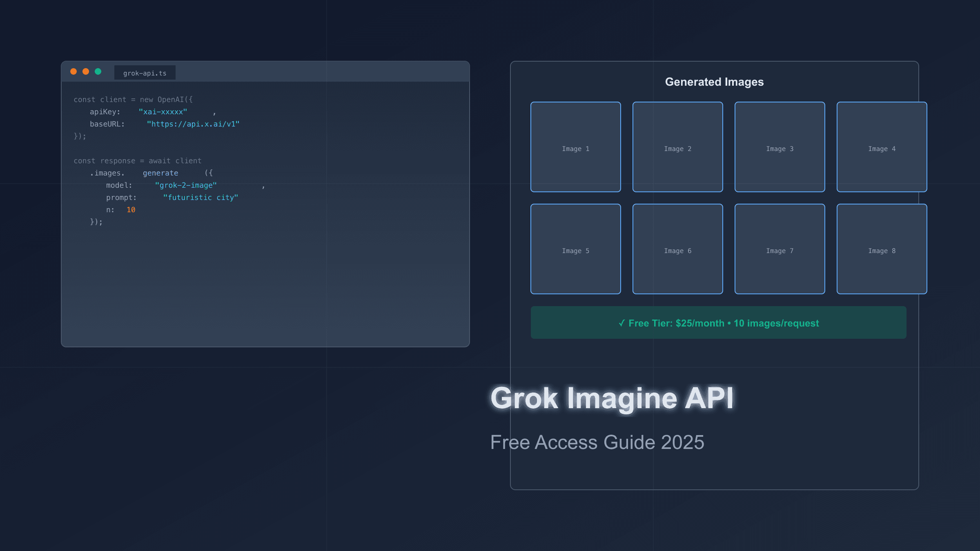
Task: Click the baseURL value in the code editor
Action: 193,124
